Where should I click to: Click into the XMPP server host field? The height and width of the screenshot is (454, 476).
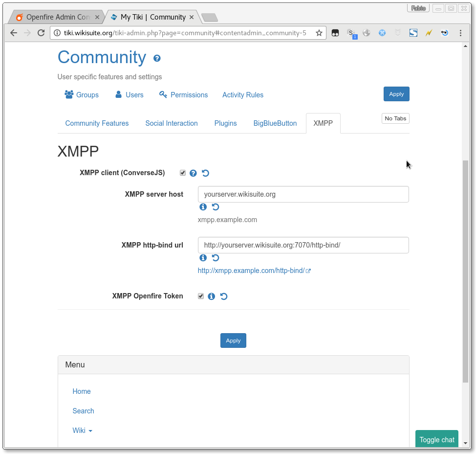point(303,194)
